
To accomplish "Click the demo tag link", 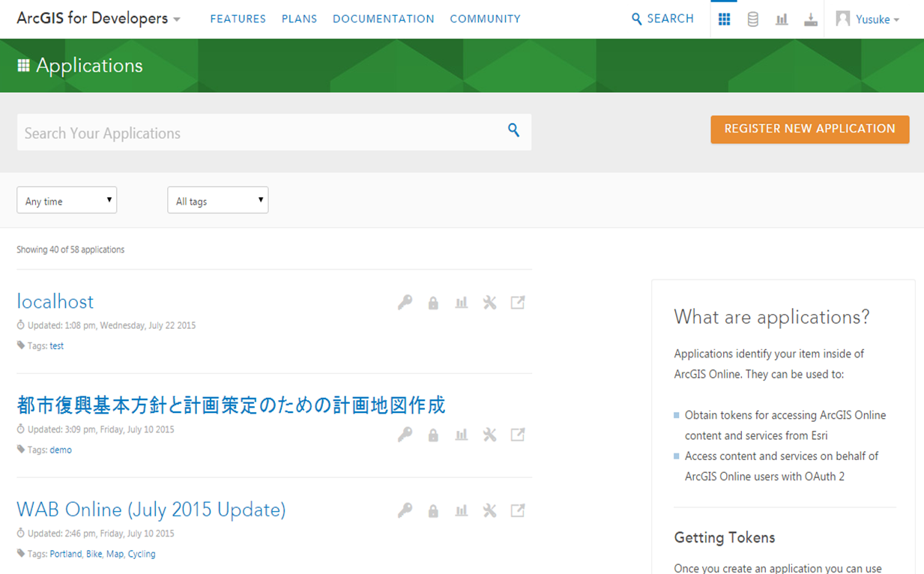I will [x=61, y=450].
